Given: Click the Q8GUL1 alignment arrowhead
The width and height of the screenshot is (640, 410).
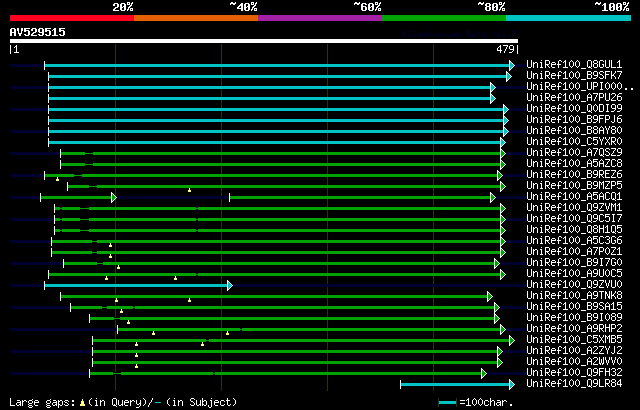Looking at the screenshot, I should tap(512, 65).
